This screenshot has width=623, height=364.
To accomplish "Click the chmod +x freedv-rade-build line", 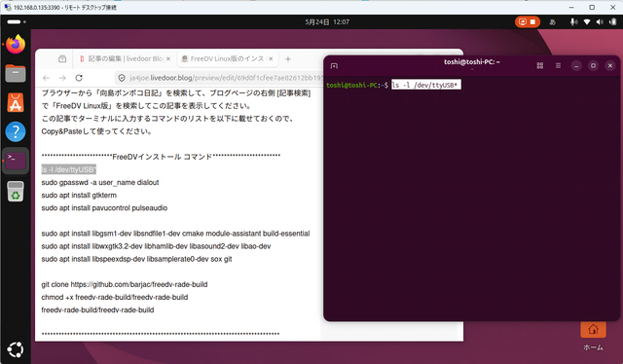I will [115, 297].
